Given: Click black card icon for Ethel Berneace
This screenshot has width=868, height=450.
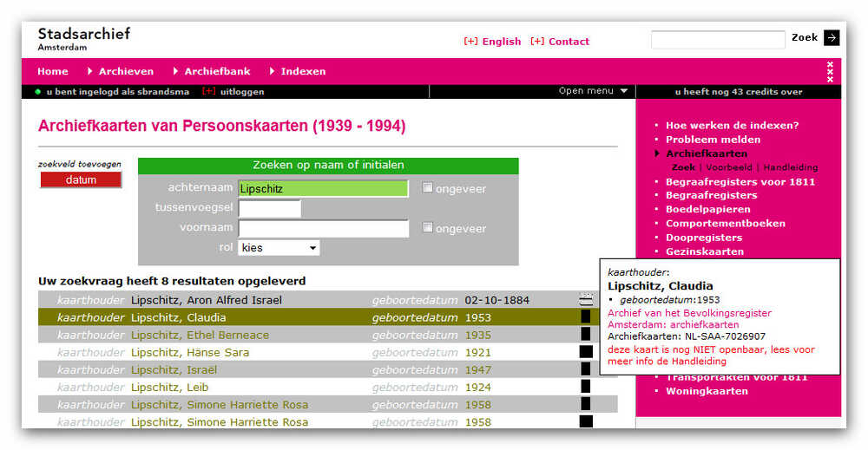Looking at the screenshot, I should point(586,335).
